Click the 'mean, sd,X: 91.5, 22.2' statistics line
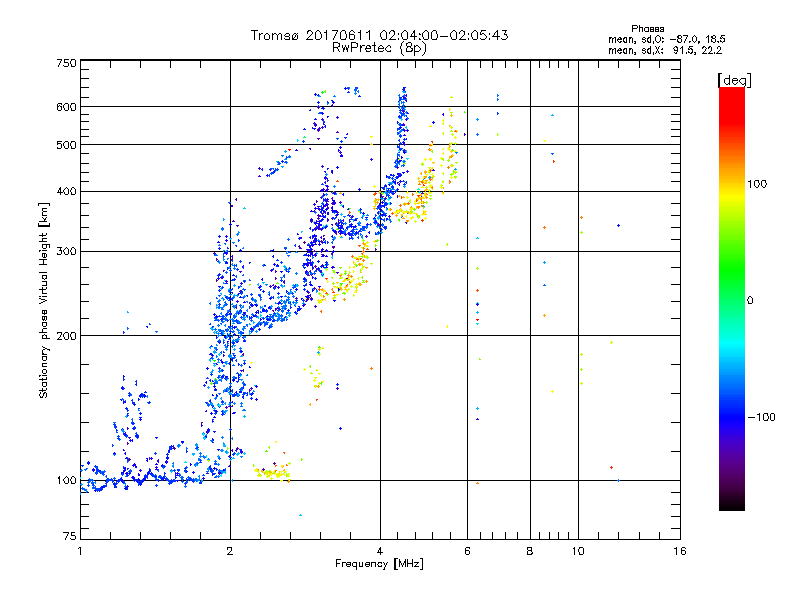The height and width of the screenshot is (600, 800). pos(665,50)
